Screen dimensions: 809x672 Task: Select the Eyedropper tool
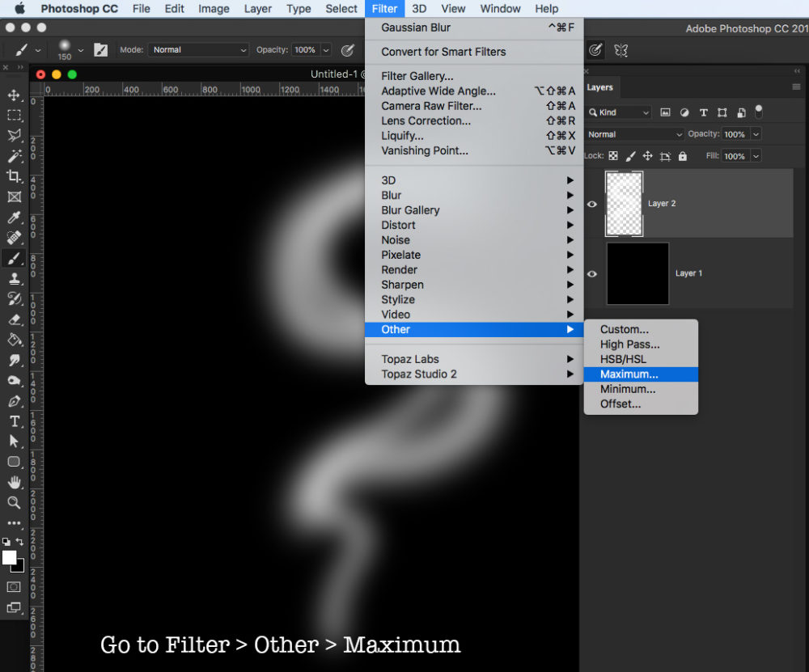click(x=14, y=217)
